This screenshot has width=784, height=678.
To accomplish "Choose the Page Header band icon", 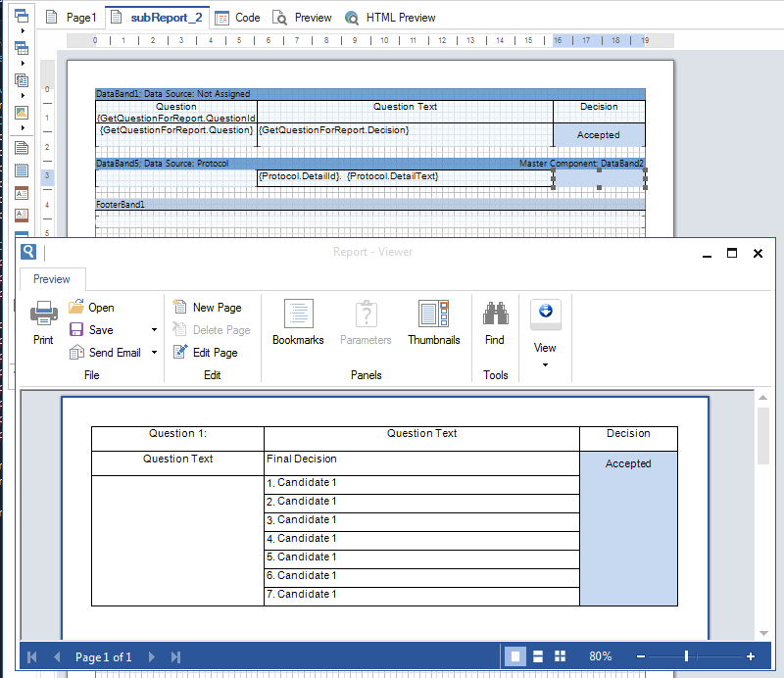I will pos(22,193).
